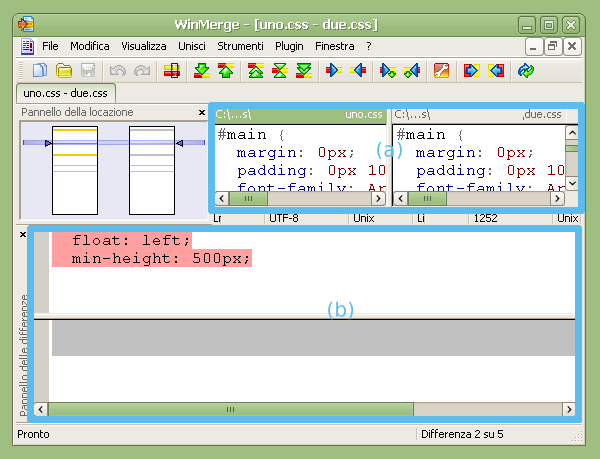Image resolution: width=600 pixels, height=459 pixels.
Task: Click the uno.css left file header
Action: [300, 115]
